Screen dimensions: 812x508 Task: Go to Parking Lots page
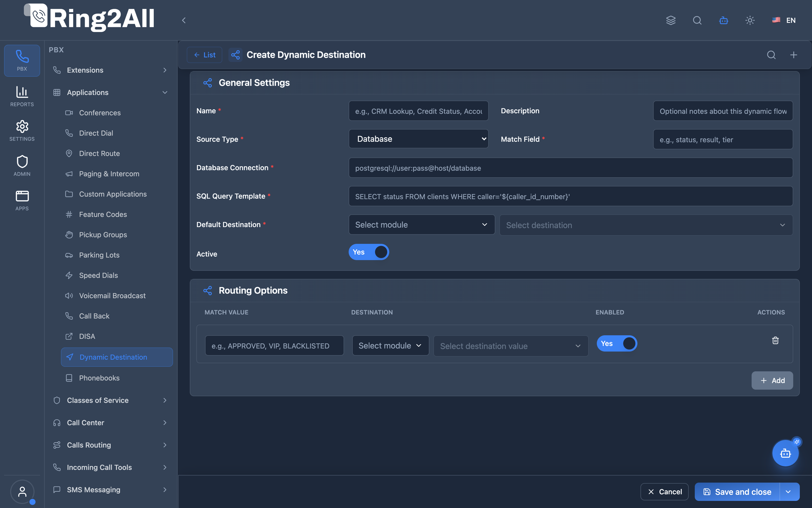click(117, 255)
